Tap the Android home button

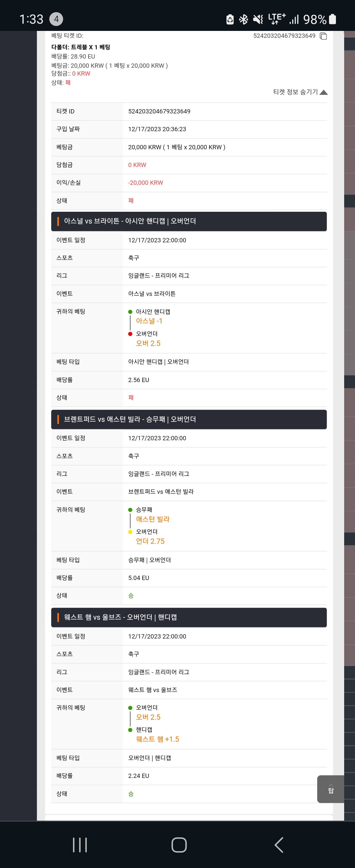tap(179, 845)
